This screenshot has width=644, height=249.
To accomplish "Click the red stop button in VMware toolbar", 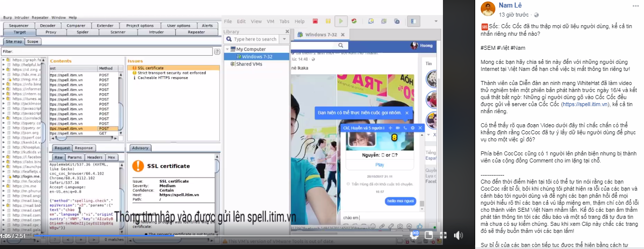I will [315, 21].
